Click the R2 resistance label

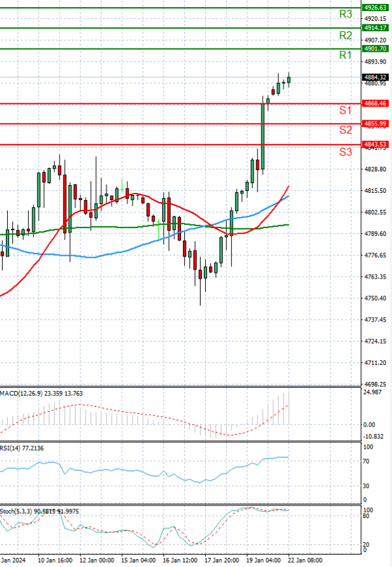click(346, 35)
